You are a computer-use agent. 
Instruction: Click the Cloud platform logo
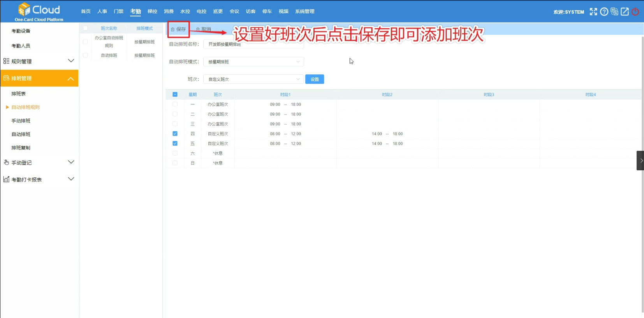coord(39,12)
